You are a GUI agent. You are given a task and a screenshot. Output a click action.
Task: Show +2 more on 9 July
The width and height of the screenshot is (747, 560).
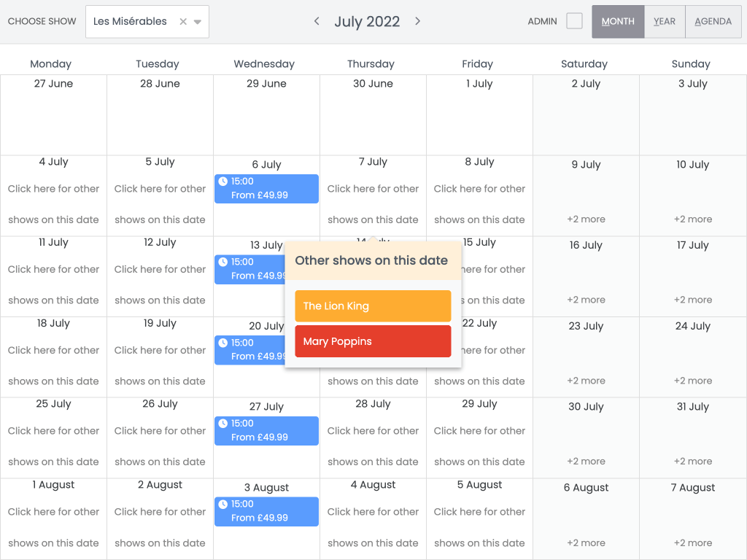(586, 219)
